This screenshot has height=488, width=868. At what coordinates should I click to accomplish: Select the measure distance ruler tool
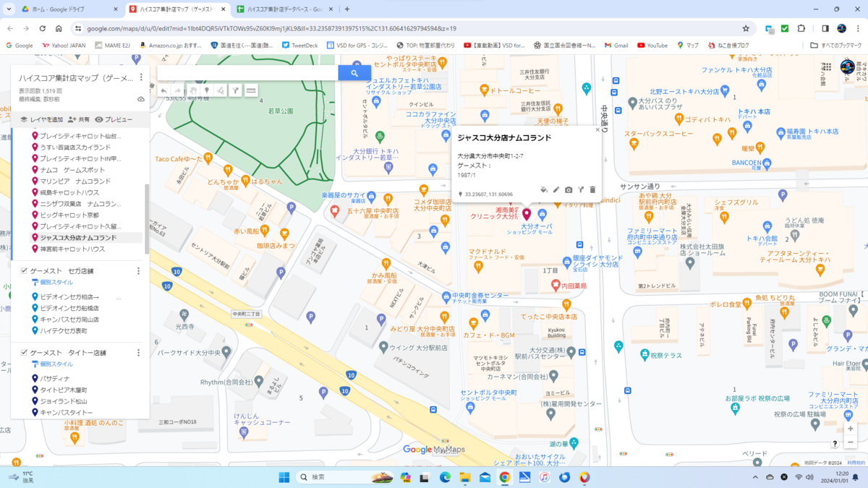pos(251,90)
